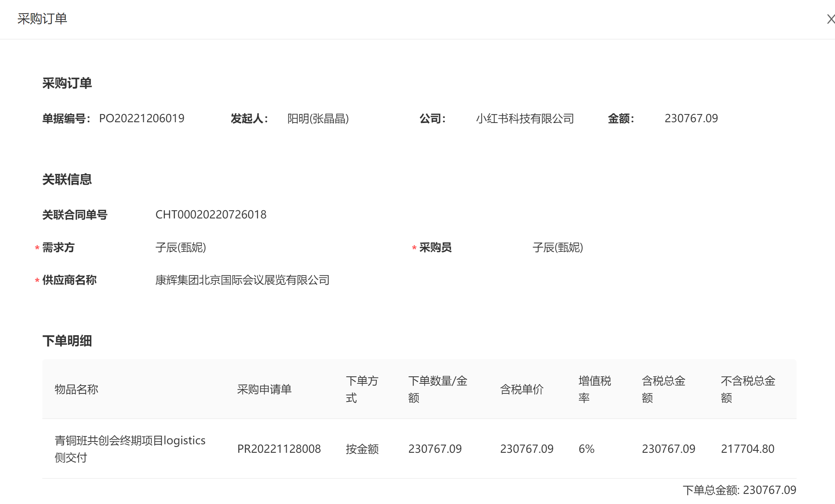Click contract number CHT00020220726018
Screen dimensions: 835x504
click(210, 215)
